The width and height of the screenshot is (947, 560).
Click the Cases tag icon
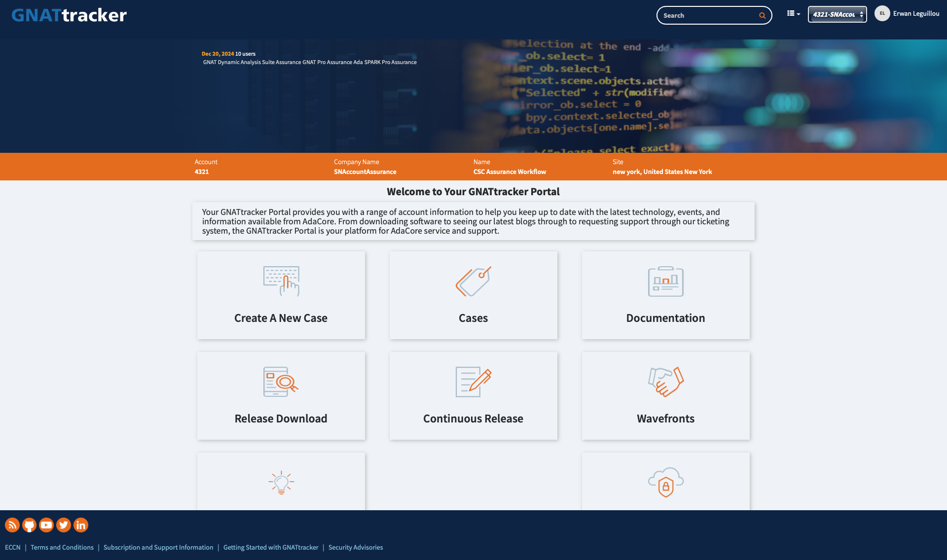coord(473,281)
